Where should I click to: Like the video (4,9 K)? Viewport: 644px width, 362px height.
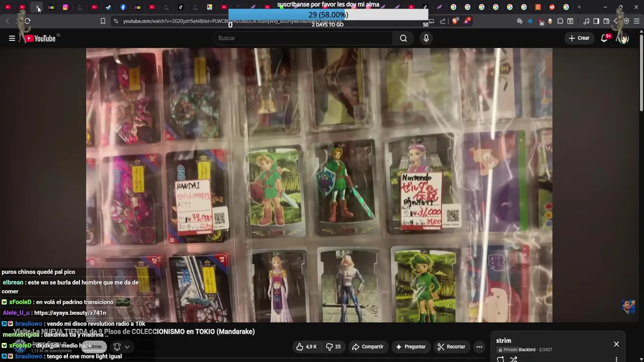point(306,347)
